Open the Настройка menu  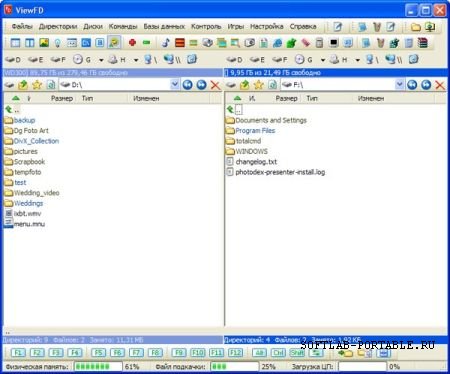pos(267,26)
